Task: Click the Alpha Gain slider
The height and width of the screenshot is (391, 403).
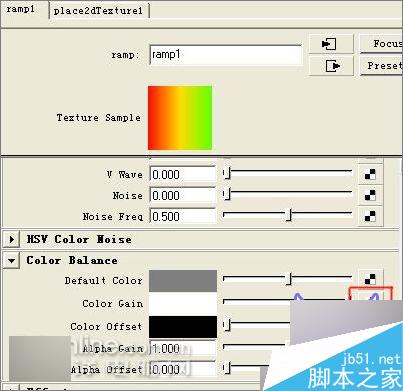Action: 255,347
